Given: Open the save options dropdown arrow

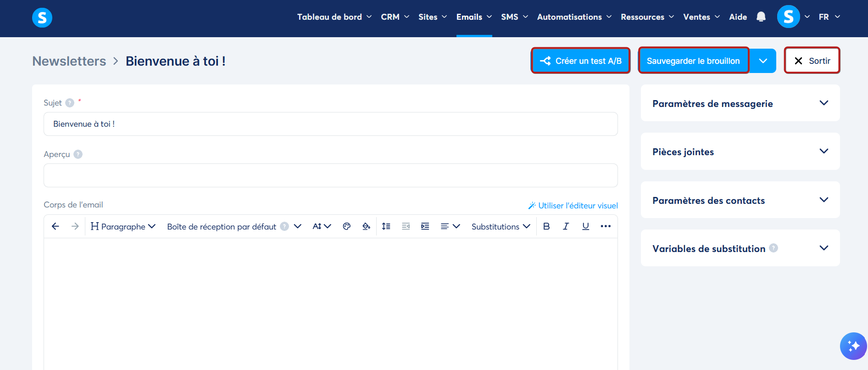Looking at the screenshot, I should [763, 61].
